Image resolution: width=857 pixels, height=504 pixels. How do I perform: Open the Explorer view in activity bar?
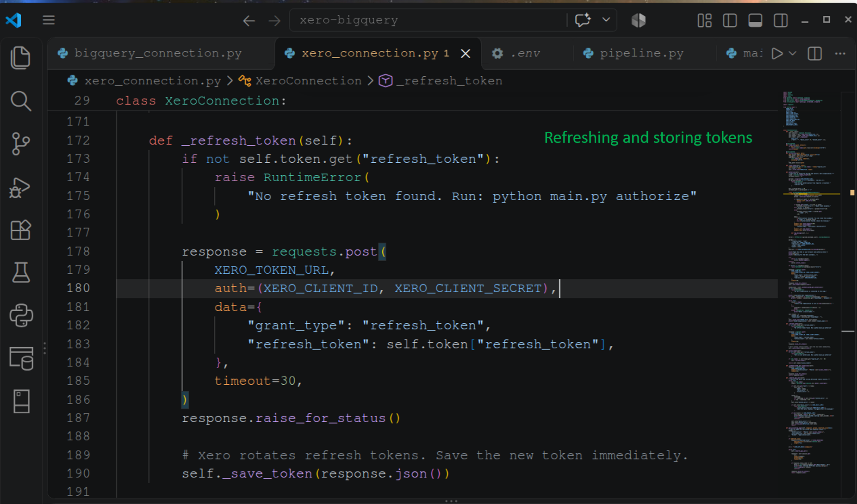(x=20, y=58)
